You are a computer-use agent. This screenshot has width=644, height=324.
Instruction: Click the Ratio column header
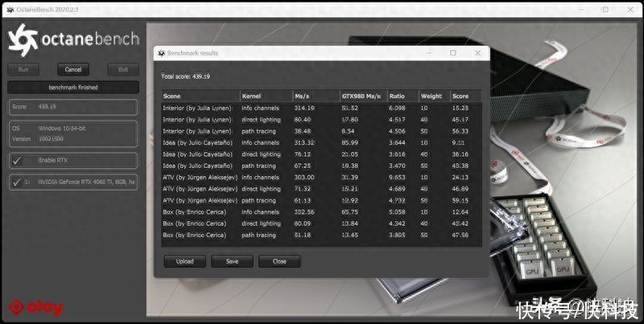[403, 96]
